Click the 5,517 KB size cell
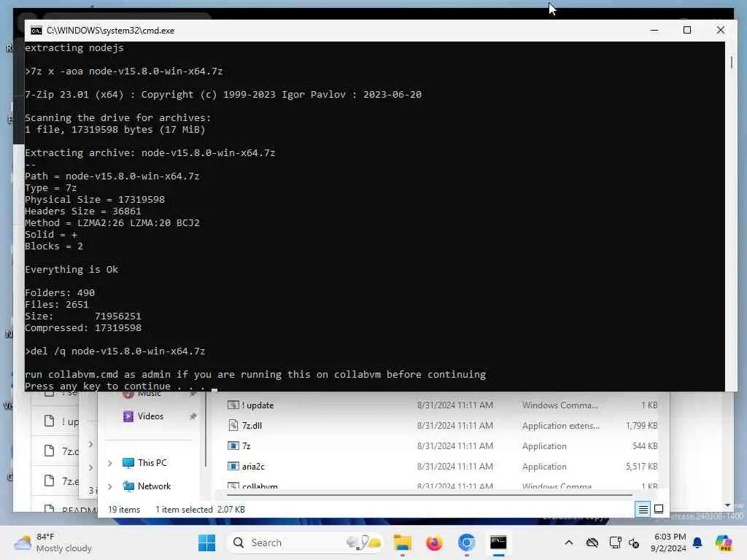 click(641, 467)
